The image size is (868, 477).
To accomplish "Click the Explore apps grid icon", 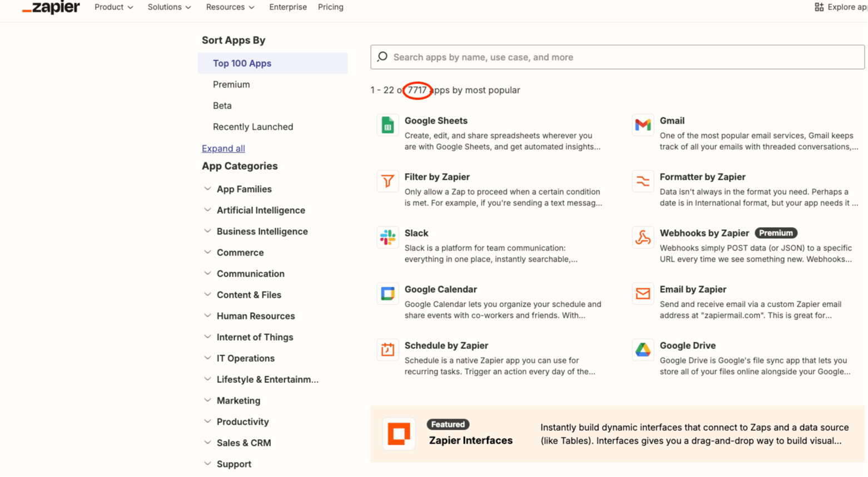I will coord(819,7).
